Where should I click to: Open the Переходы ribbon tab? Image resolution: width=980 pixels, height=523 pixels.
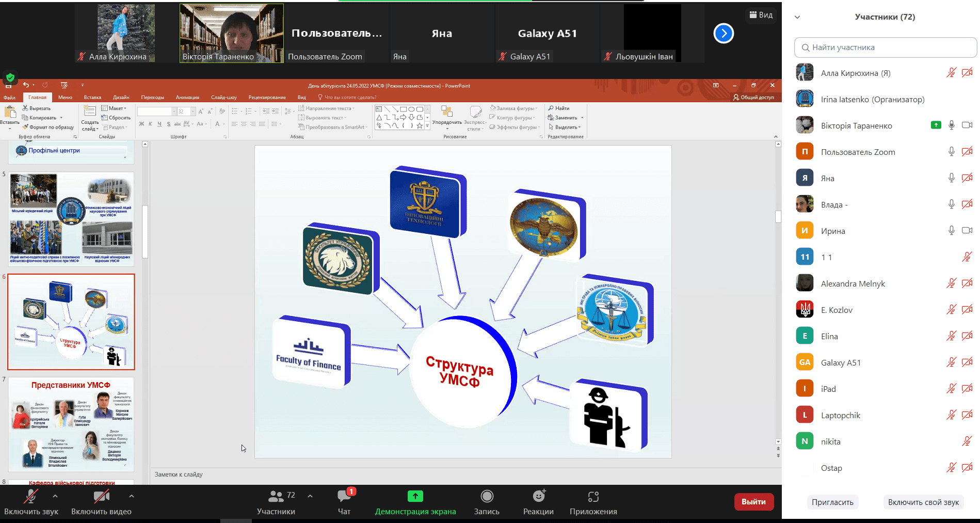pos(153,98)
